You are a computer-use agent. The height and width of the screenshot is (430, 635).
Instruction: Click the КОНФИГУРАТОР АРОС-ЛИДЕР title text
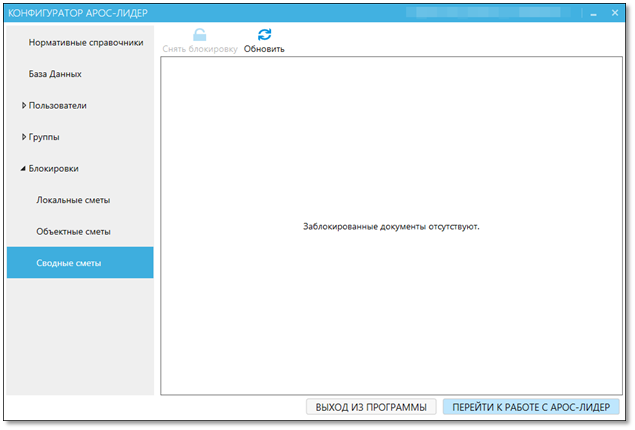pos(78,13)
